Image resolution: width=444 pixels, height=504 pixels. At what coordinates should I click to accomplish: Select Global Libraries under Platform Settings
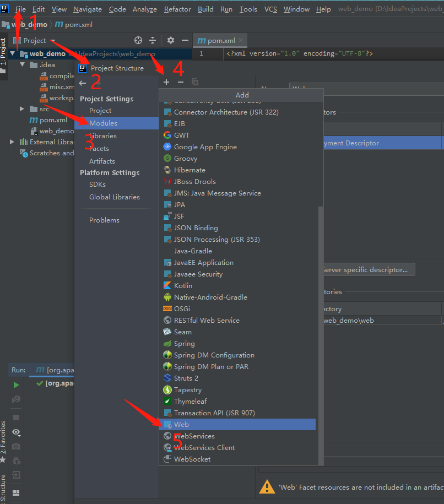point(115,197)
